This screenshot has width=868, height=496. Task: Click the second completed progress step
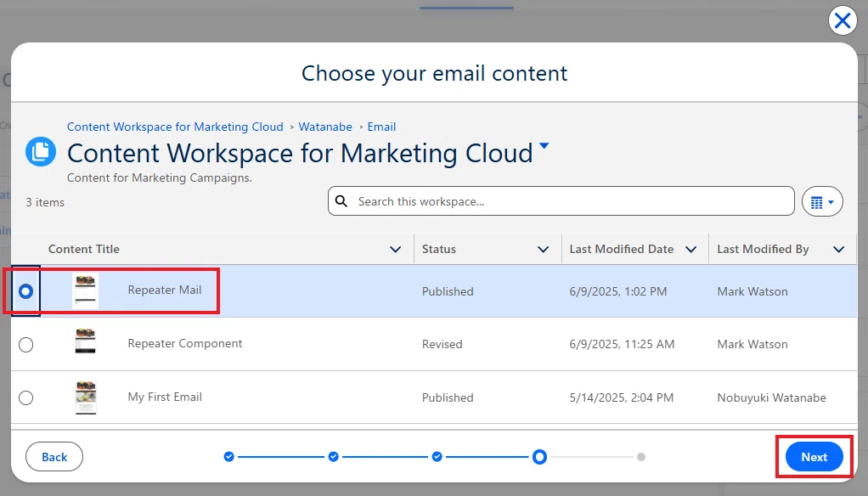click(x=333, y=457)
